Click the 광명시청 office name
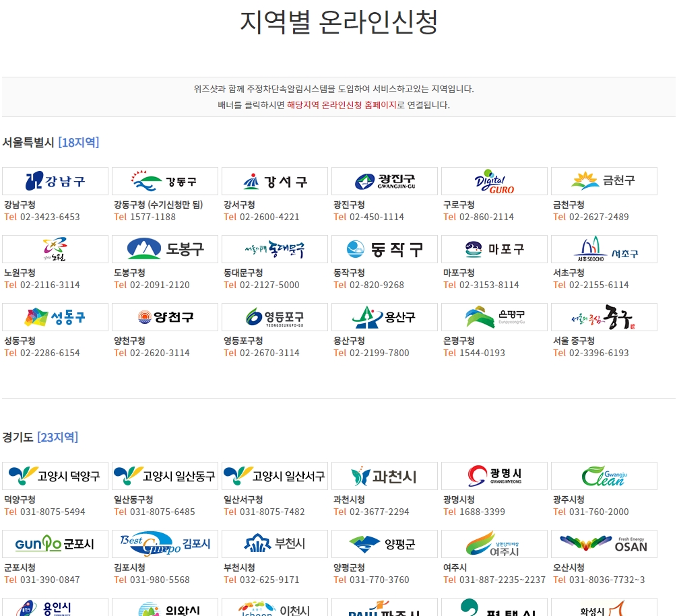Screen dimensions: 679x616 point(459,500)
